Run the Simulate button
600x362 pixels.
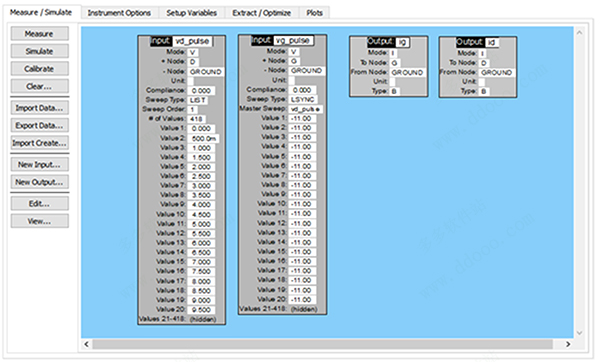click(39, 51)
